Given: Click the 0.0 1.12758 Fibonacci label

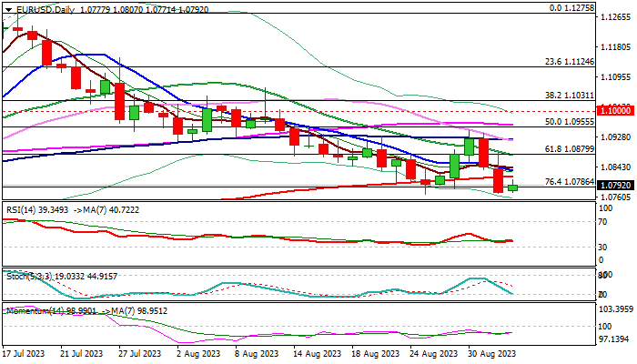Looking at the screenshot, I should 571,7.
